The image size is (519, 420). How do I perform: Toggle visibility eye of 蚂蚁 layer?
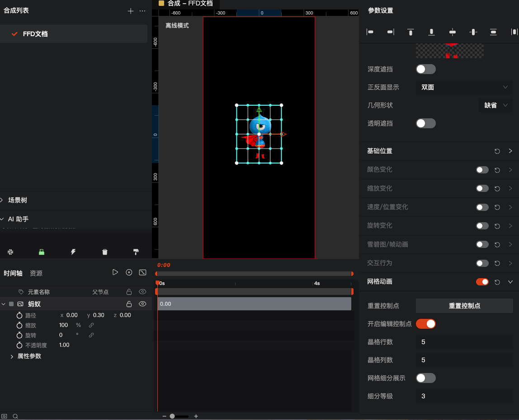pos(143,304)
